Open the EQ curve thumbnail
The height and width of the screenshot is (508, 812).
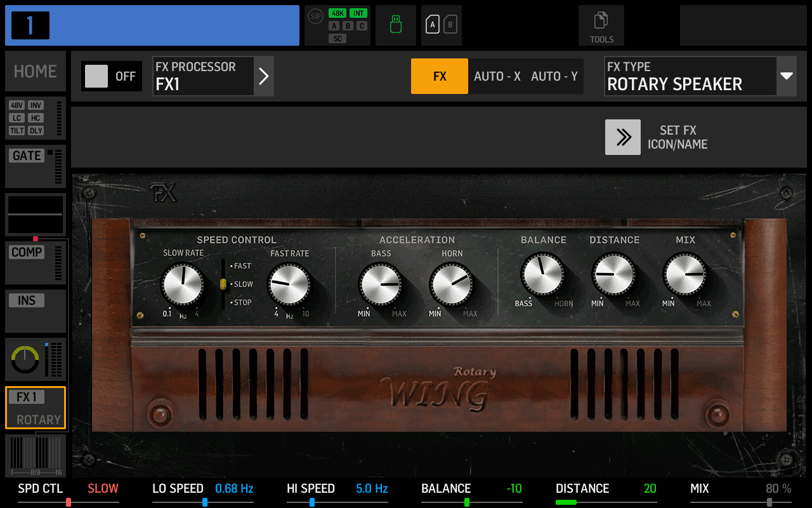pos(36,215)
